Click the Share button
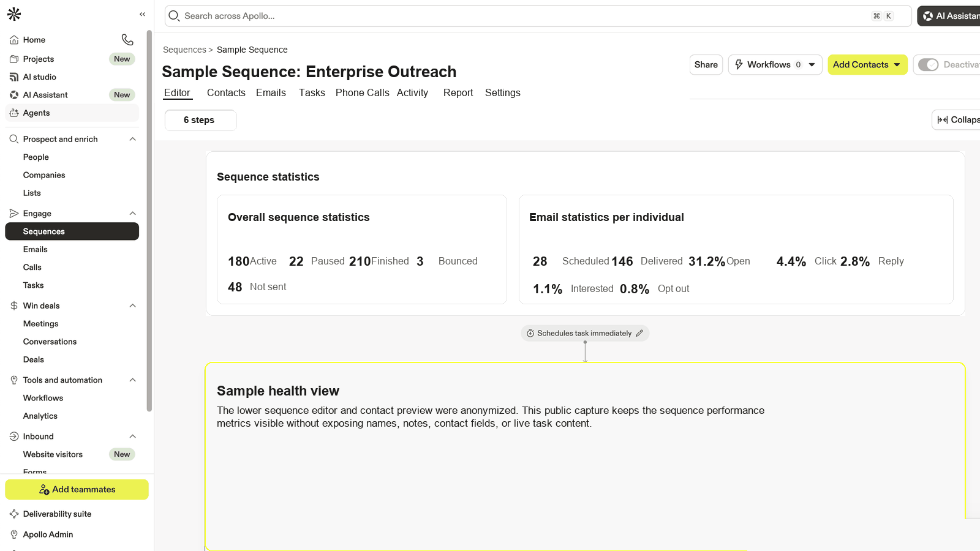Image resolution: width=980 pixels, height=551 pixels. tap(706, 65)
